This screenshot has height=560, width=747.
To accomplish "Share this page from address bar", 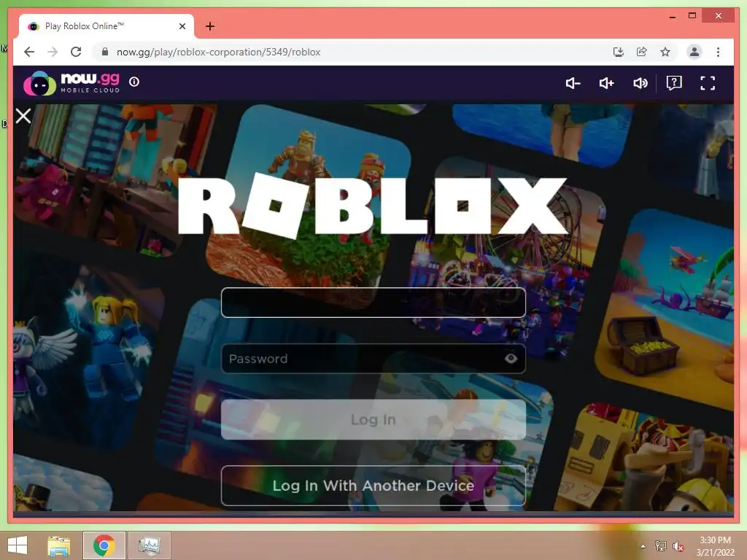I will 642,52.
